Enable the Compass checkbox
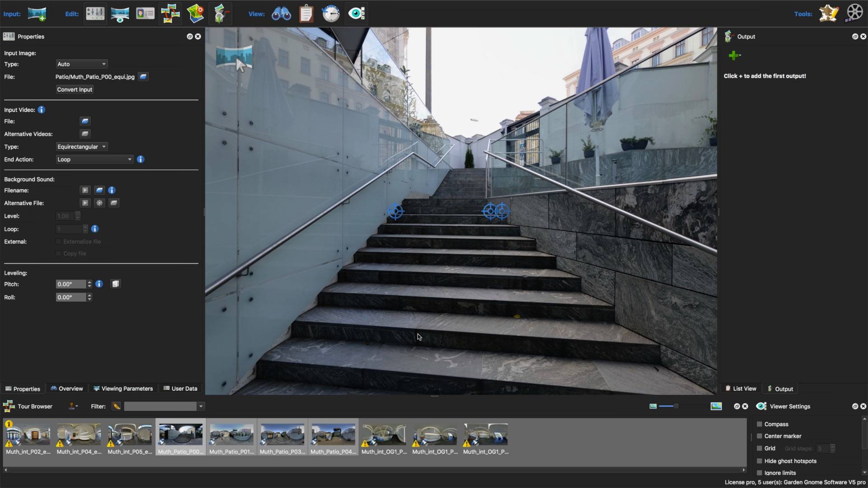The image size is (868, 488). (x=759, y=424)
